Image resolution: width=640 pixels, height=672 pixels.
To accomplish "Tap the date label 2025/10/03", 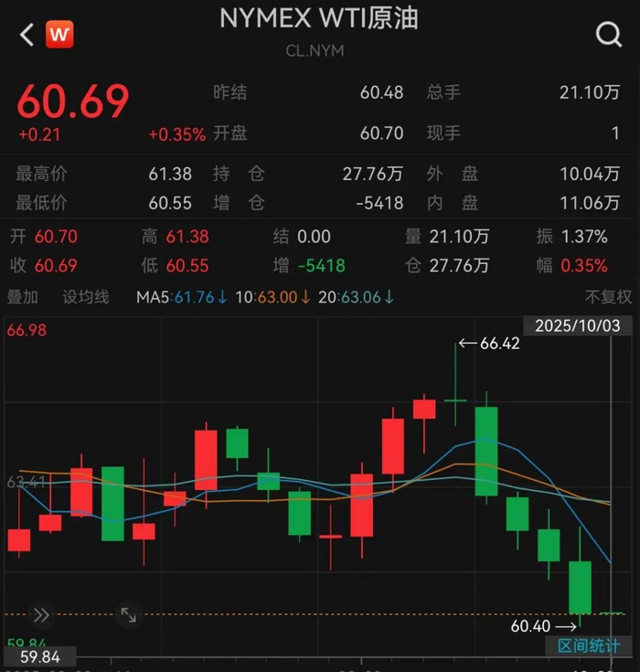I will 578,326.
